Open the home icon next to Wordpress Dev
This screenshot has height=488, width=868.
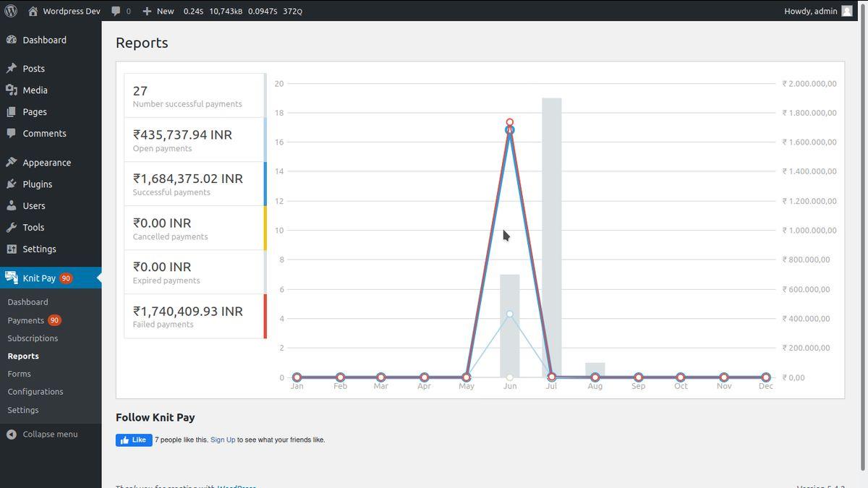tap(33, 11)
